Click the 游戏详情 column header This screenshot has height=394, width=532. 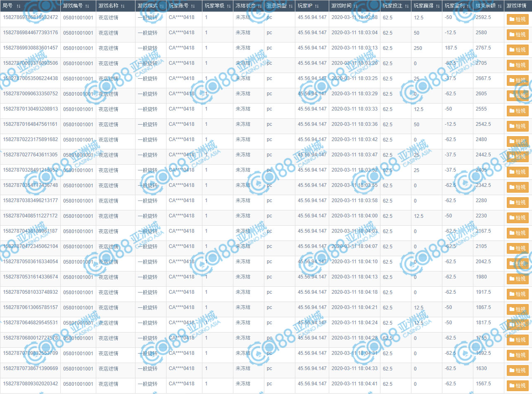517,6
